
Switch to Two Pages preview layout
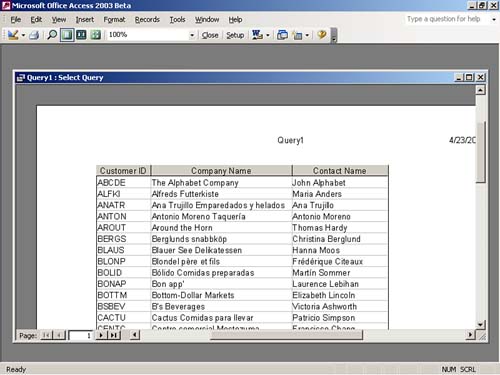click(x=81, y=35)
